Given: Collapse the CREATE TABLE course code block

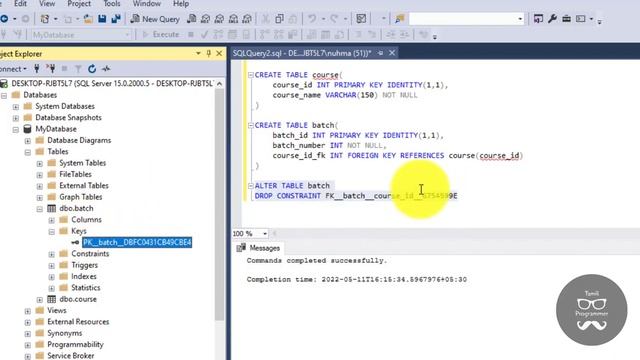Looking at the screenshot, I should click(x=251, y=75).
